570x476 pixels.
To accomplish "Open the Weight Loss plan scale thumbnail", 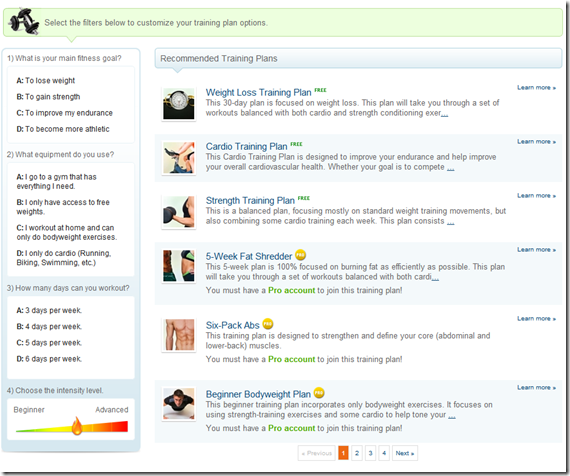I will 178,104.
